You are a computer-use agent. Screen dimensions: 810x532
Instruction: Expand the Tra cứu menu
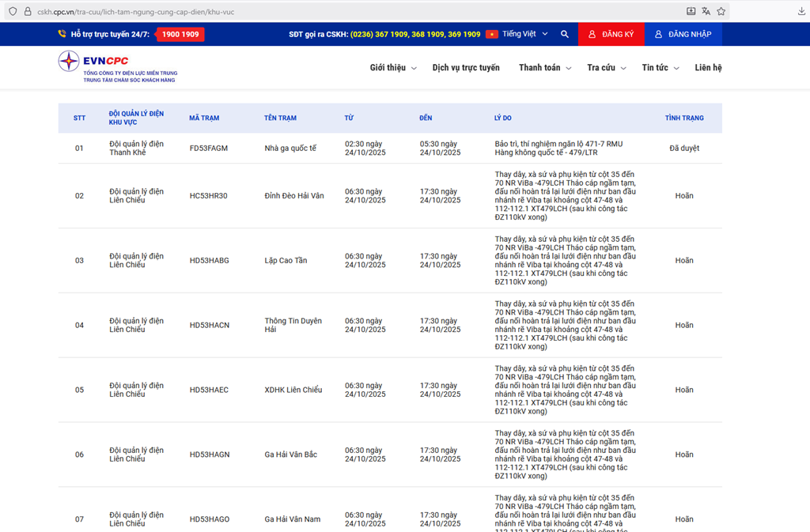point(606,68)
